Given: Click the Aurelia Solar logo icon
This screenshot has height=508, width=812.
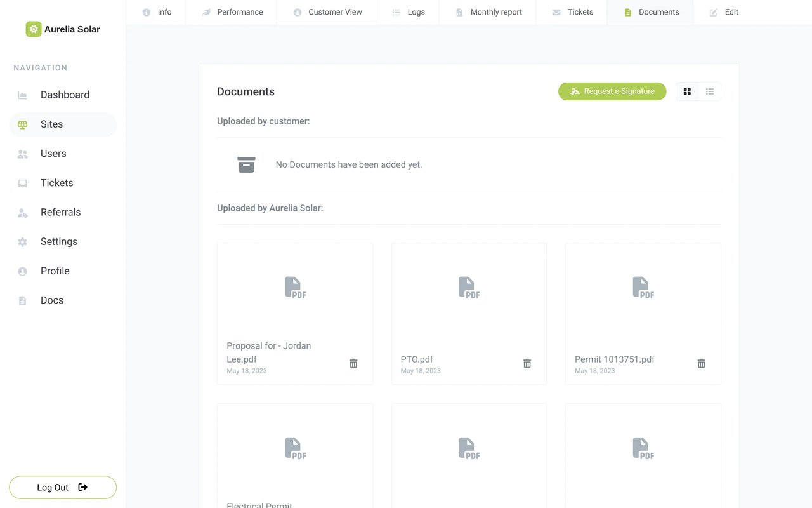Looking at the screenshot, I should [x=34, y=29].
